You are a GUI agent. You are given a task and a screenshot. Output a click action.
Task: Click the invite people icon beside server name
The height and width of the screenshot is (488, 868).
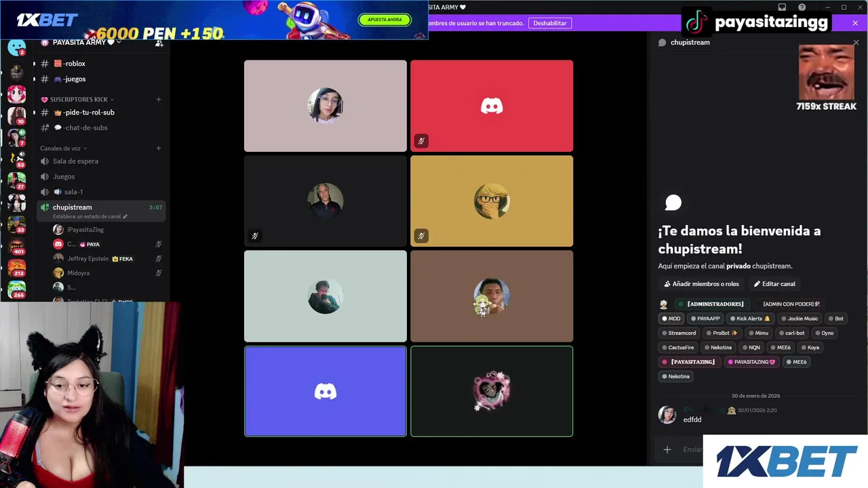(159, 43)
